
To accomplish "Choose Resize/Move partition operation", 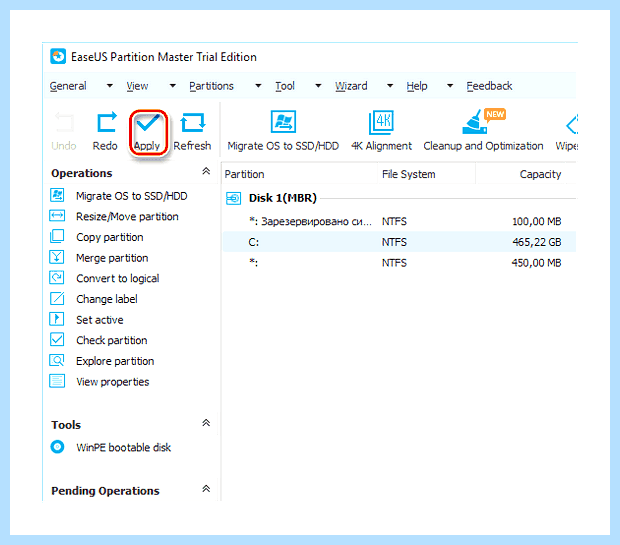I will (127, 216).
